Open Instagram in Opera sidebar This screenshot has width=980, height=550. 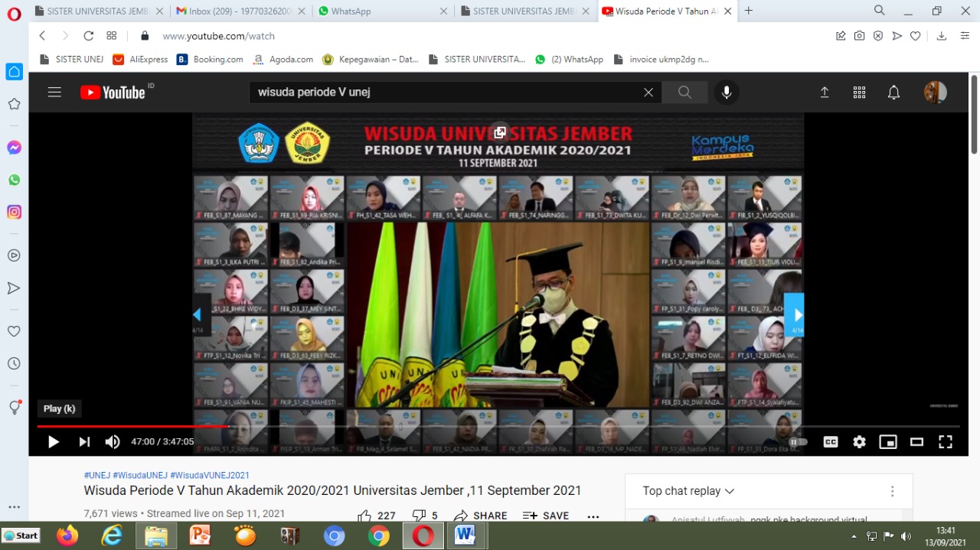coord(14,212)
